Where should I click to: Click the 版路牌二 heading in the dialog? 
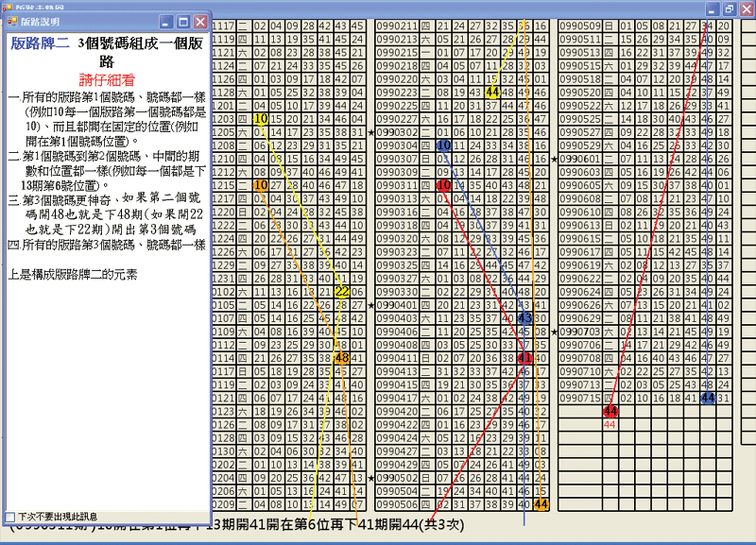click(x=40, y=43)
